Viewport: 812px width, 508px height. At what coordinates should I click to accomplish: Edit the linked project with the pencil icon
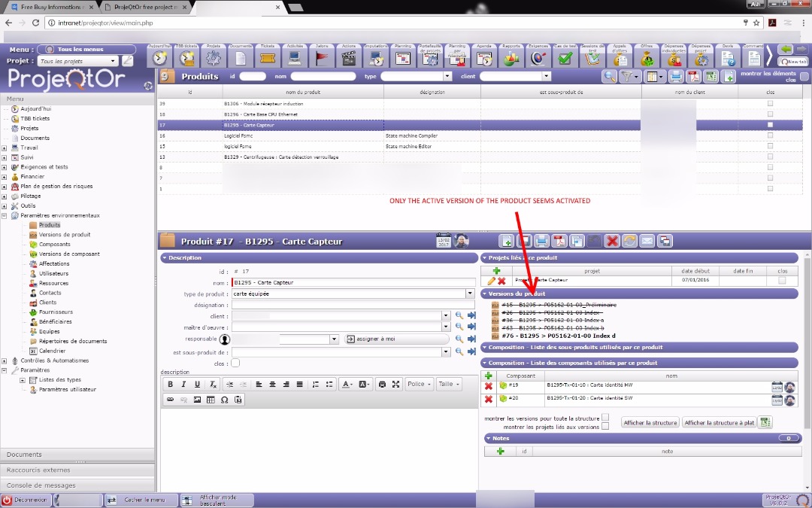491,281
